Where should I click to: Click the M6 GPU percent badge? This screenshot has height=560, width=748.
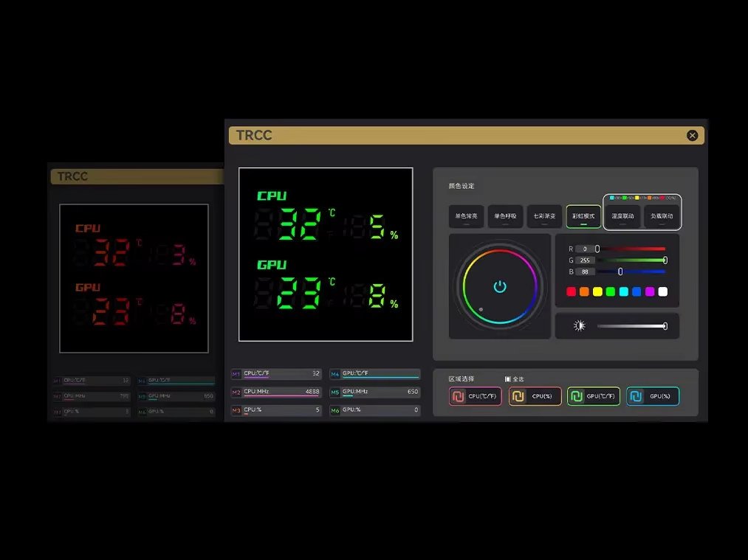point(335,410)
